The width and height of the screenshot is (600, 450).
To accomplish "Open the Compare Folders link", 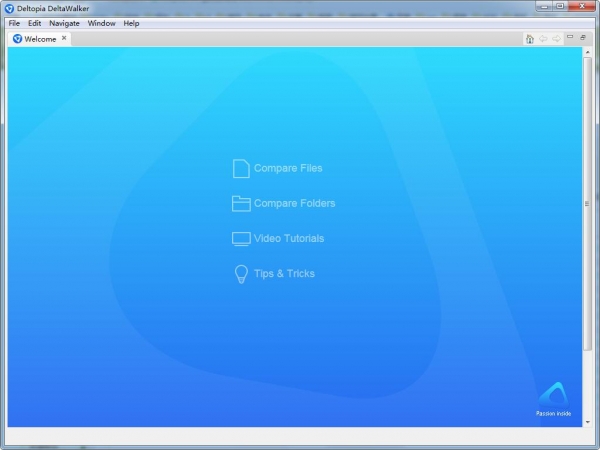I will point(295,203).
